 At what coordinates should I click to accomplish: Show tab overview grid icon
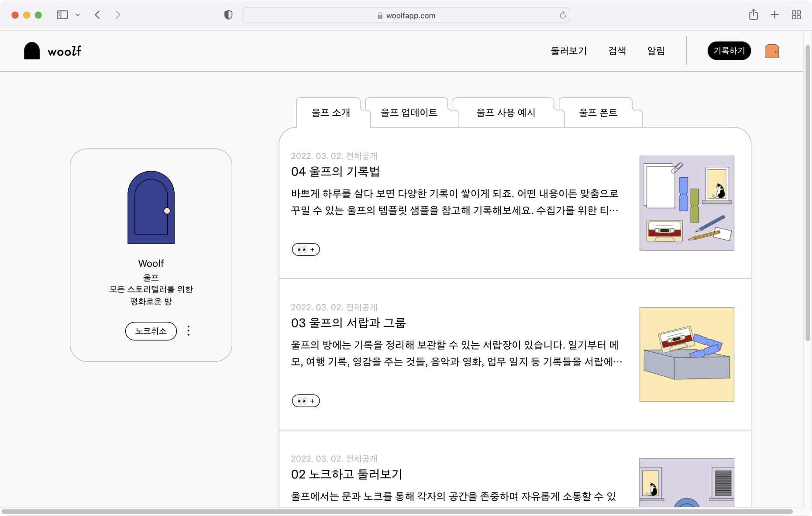click(796, 15)
